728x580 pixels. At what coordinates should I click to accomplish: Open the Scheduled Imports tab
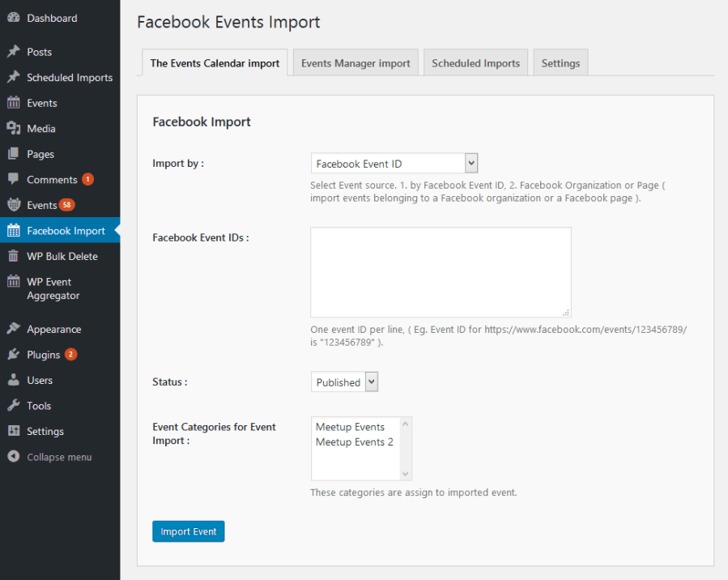tap(475, 63)
